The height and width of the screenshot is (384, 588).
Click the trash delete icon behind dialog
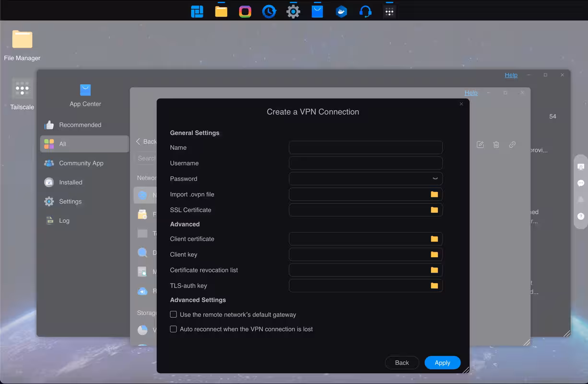[496, 144]
